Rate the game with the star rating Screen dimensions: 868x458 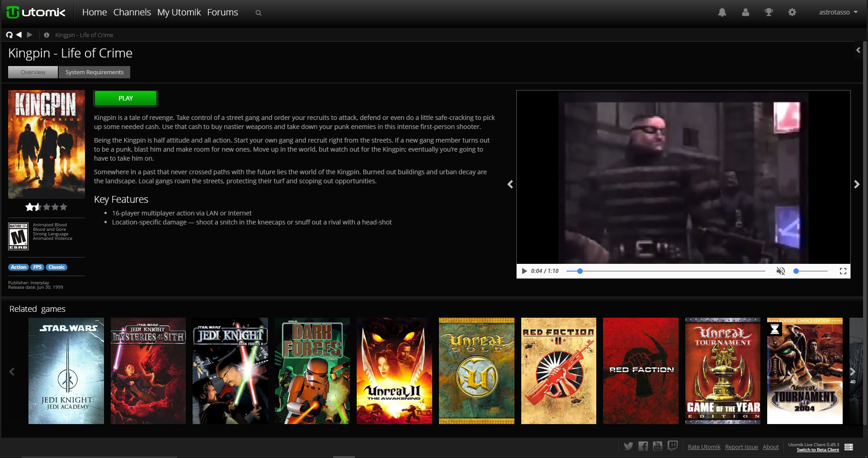coord(46,207)
